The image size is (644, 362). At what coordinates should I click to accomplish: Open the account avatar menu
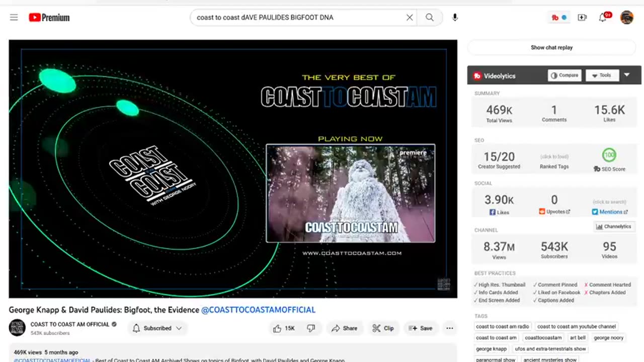[x=627, y=17]
